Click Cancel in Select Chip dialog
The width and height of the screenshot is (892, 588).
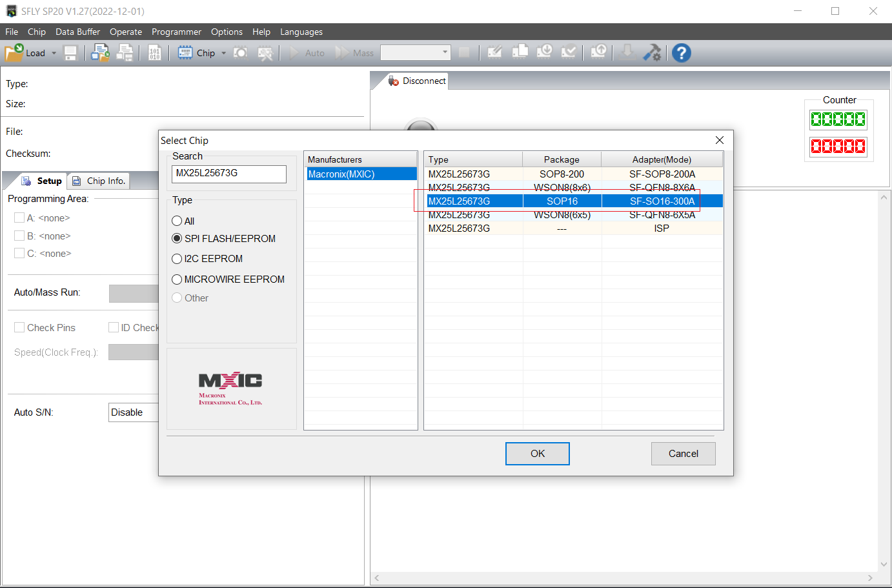tap(684, 454)
